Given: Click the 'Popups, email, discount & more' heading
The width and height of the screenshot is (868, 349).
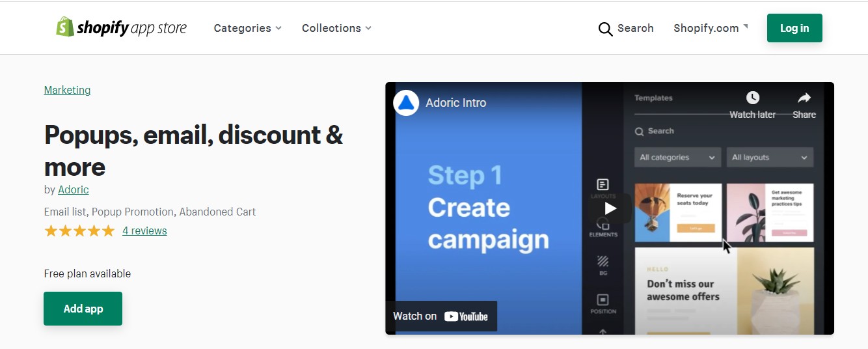Looking at the screenshot, I should 194,151.
